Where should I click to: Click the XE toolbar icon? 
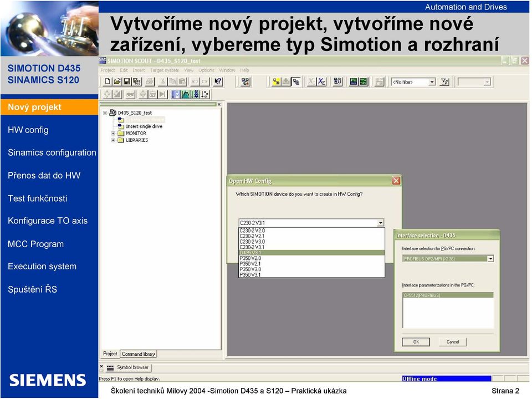click(321, 81)
